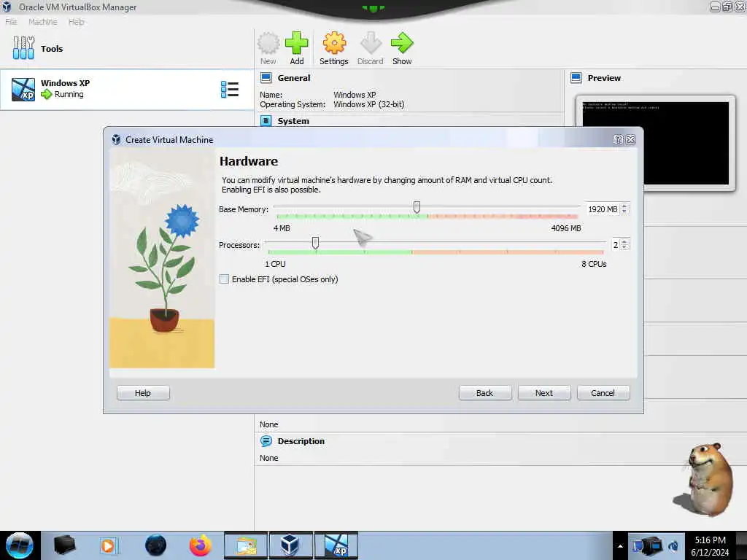
Task: Click the General section icon
Action: [266, 77]
